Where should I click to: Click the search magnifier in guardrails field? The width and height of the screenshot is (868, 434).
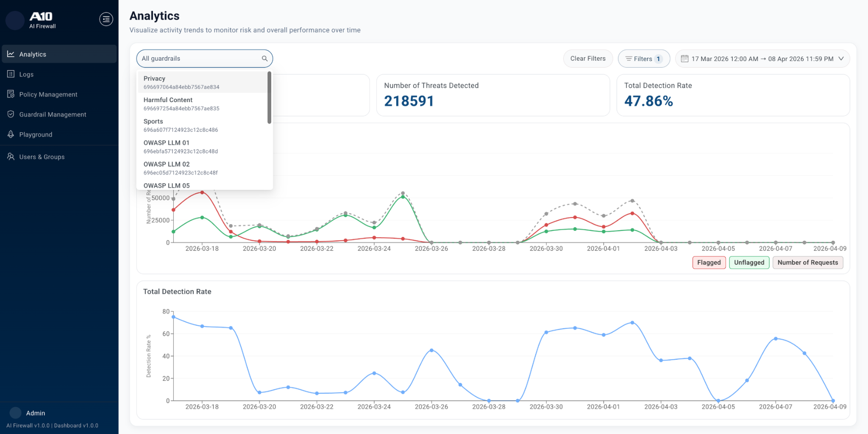(264, 58)
